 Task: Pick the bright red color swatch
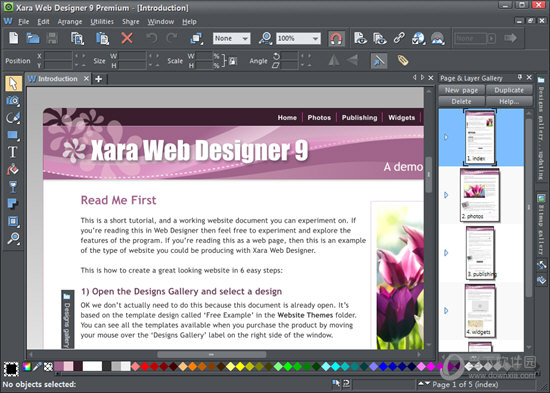pos(145,367)
